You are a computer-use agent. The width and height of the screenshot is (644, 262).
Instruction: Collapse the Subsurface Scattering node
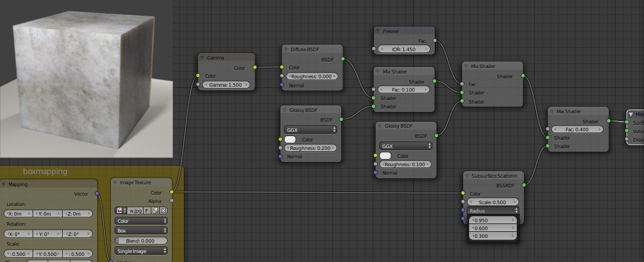467,176
